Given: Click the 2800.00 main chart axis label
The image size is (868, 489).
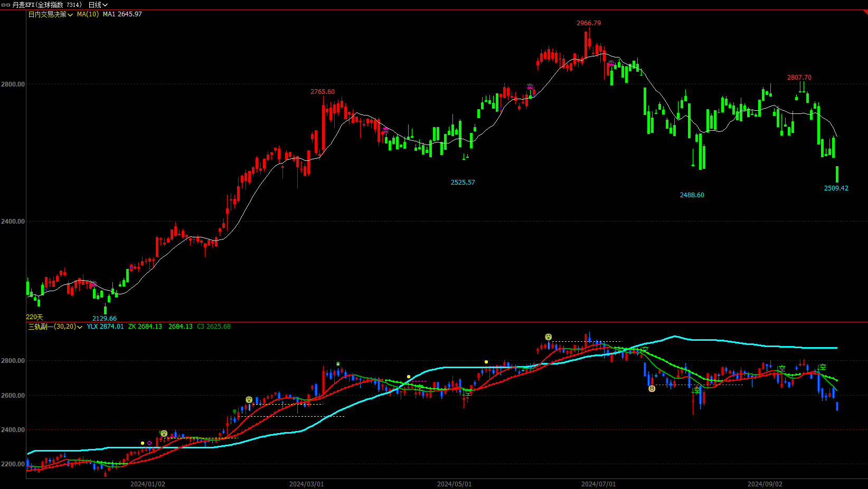Looking at the screenshot, I should click(13, 84).
